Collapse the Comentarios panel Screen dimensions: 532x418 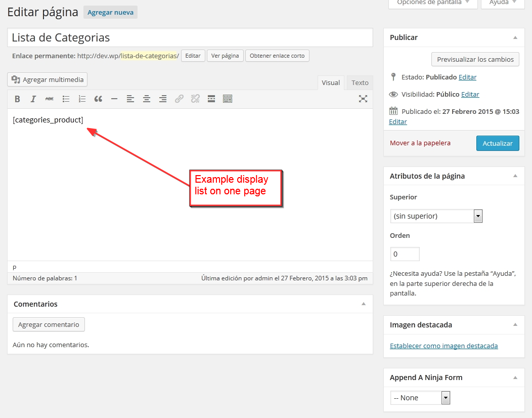point(364,304)
